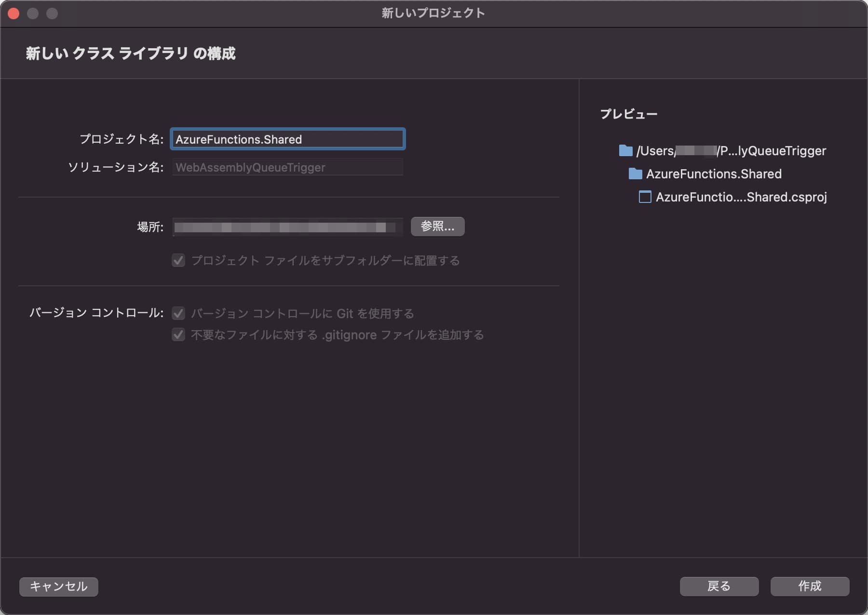Click the solution name field WebAssemblyQueueTrigger
The height and width of the screenshot is (615, 868).
click(x=287, y=167)
